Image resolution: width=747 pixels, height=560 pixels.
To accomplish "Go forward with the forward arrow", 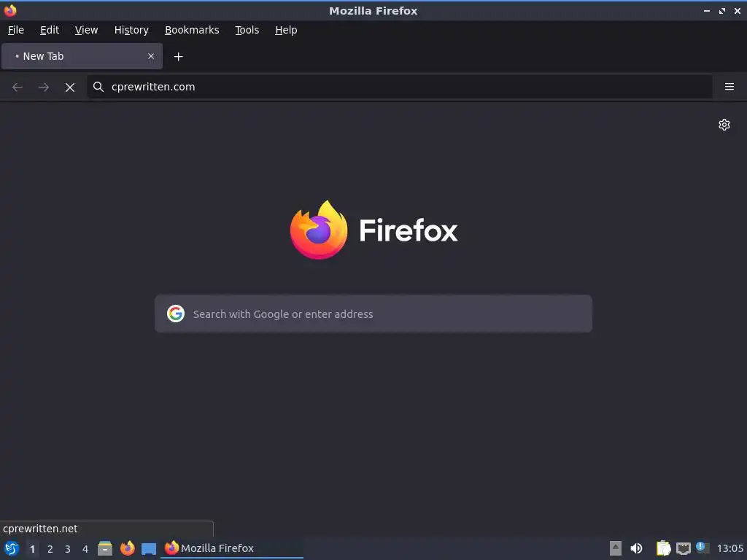I will click(x=44, y=87).
